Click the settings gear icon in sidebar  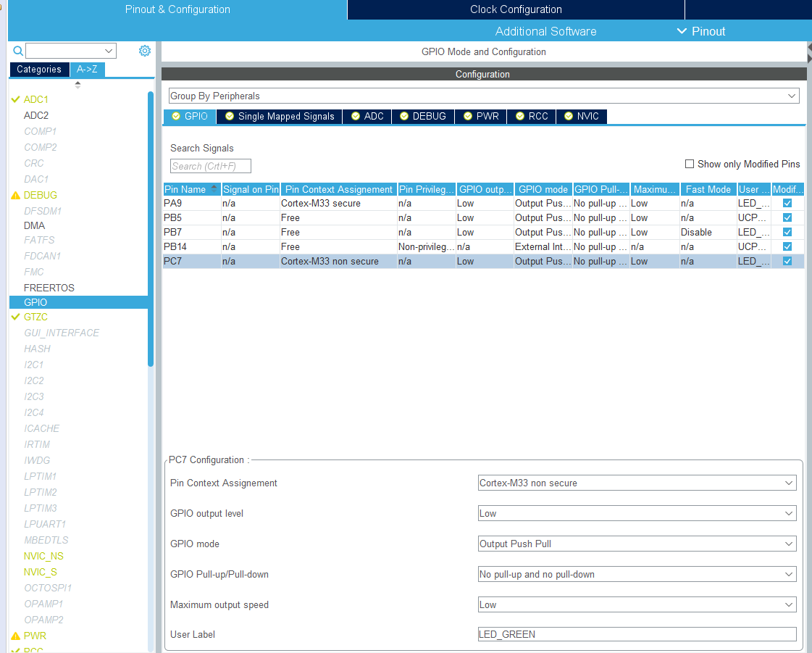pyautogui.click(x=144, y=51)
